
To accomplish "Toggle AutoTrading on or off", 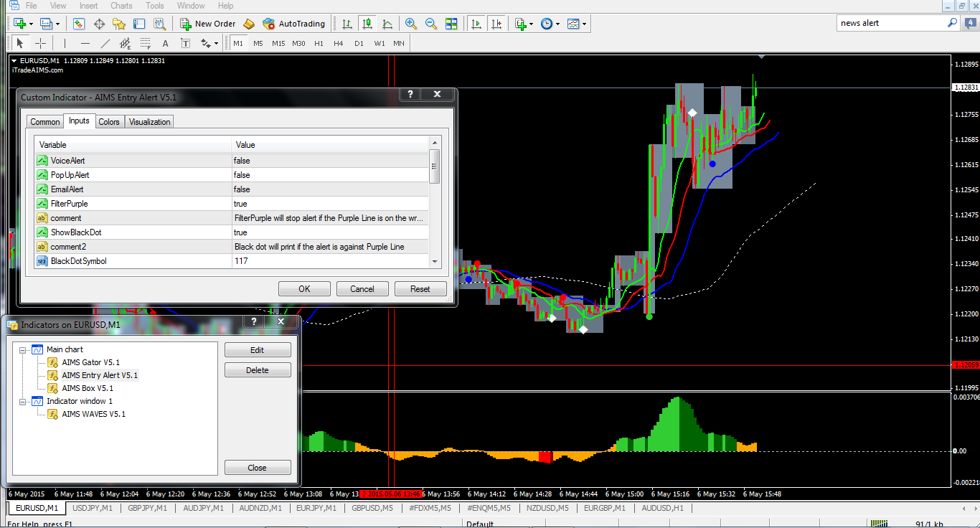I will 293,24.
